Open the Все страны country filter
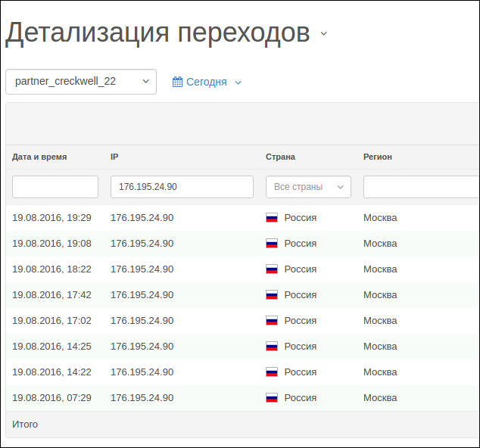Screen dimensions: 480x448 308,187
